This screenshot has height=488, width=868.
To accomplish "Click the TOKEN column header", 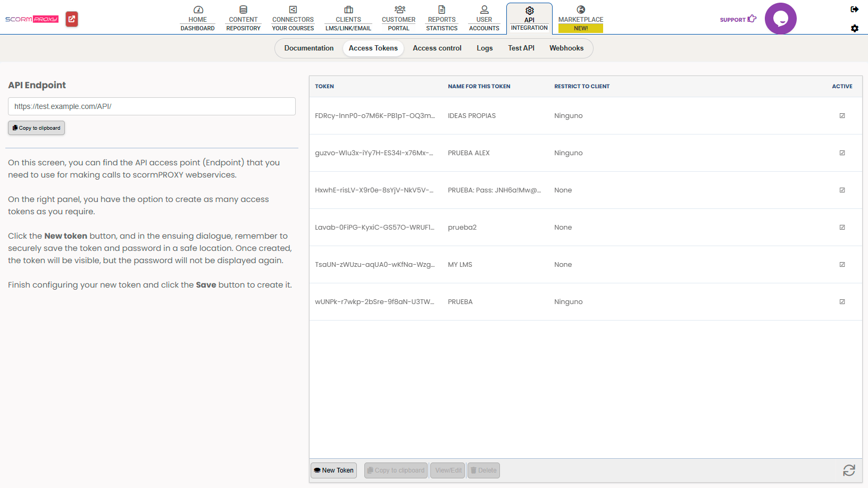I will point(324,86).
